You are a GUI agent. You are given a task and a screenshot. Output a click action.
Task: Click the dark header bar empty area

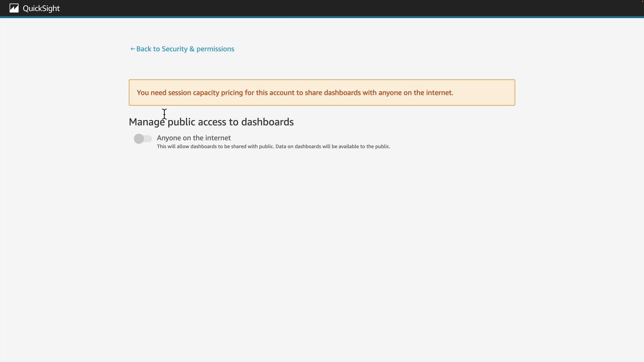pyautogui.click(x=335, y=8)
